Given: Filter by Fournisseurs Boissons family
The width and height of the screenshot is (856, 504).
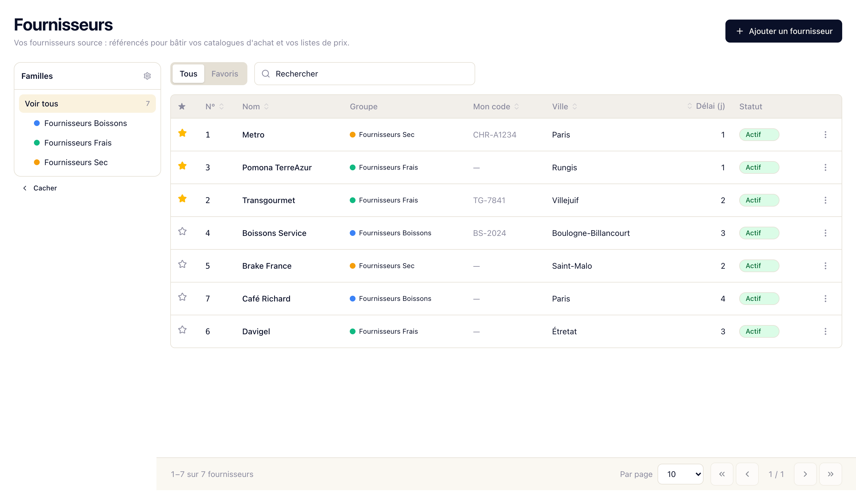Looking at the screenshot, I should pyautogui.click(x=86, y=123).
